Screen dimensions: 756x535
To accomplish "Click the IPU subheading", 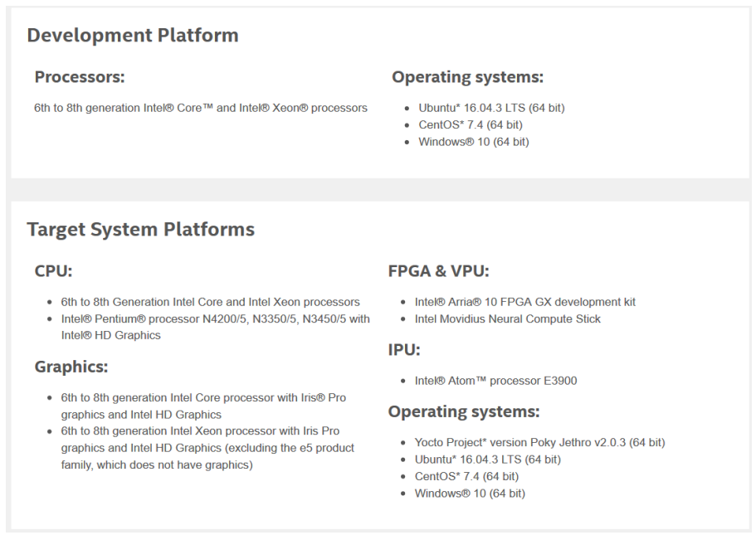I will pyautogui.click(x=404, y=350).
